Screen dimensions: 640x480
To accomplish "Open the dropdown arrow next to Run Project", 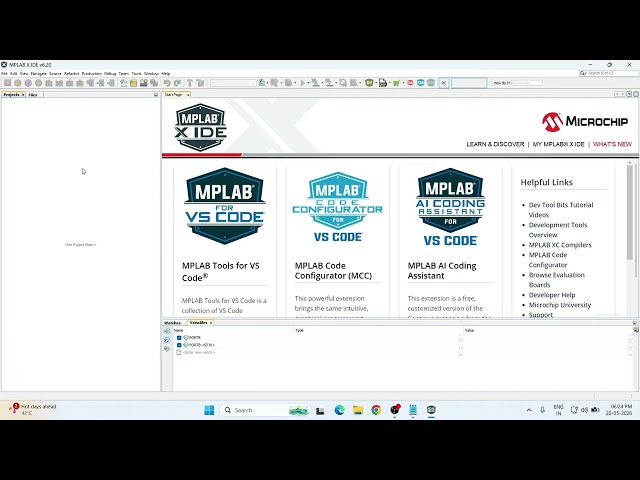I will pyautogui.click(x=309, y=83).
